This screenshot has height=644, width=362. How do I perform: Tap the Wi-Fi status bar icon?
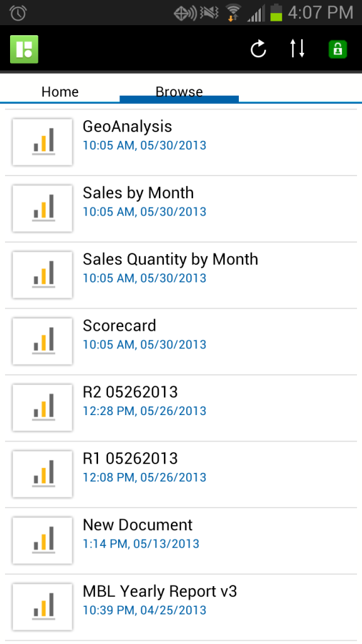tap(234, 13)
